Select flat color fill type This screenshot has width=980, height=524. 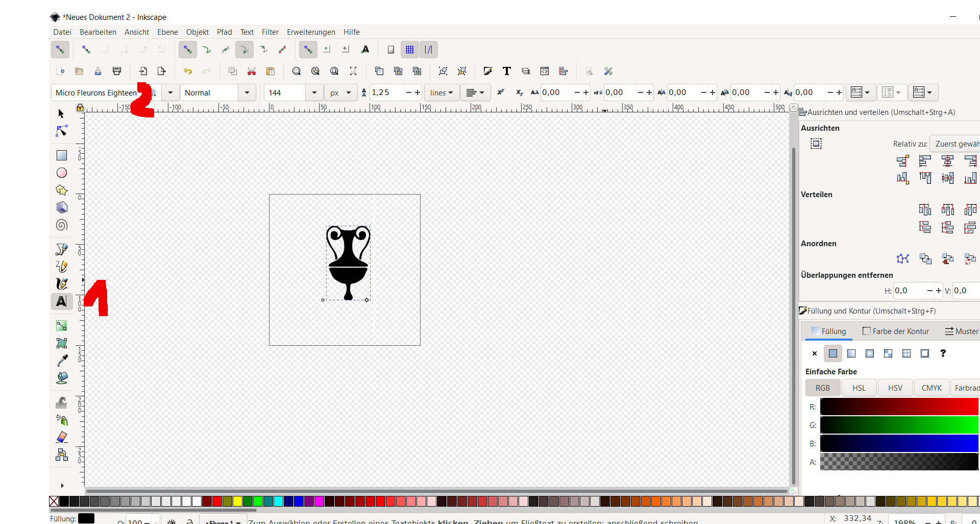[x=833, y=353]
